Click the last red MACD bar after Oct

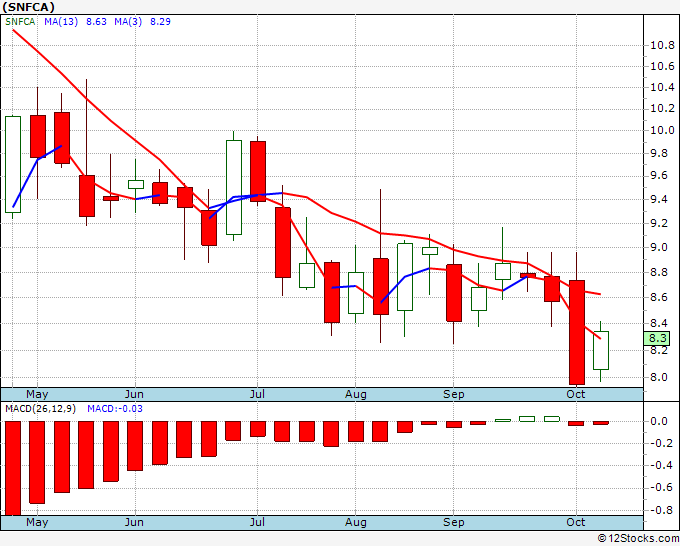click(x=601, y=423)
